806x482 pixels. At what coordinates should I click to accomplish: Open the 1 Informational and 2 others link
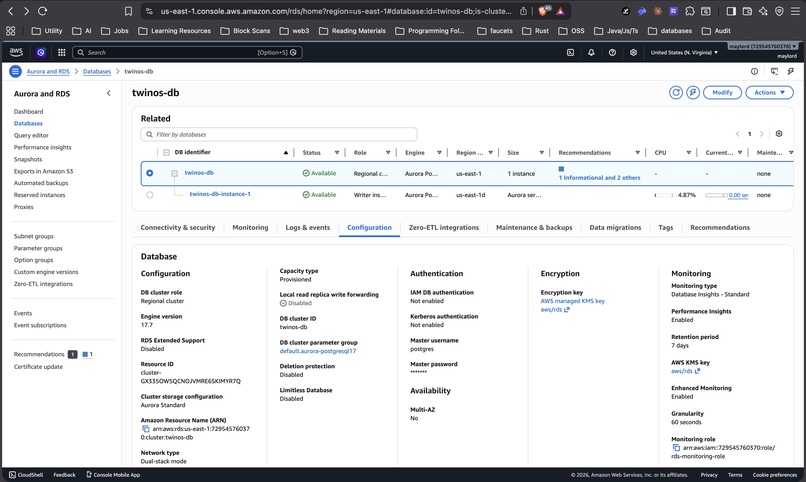[599, 177]
